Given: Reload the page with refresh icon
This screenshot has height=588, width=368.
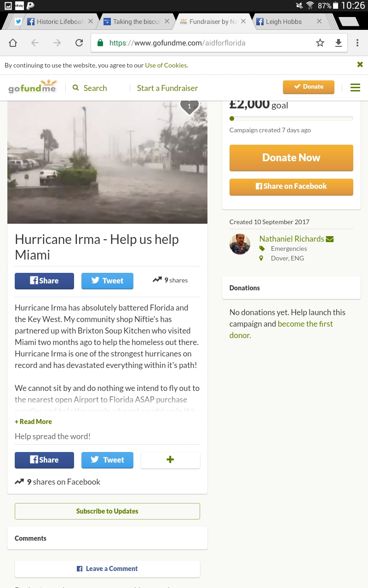Looking at the screenshot, I should pyautogui.click(x=79, y=43).
